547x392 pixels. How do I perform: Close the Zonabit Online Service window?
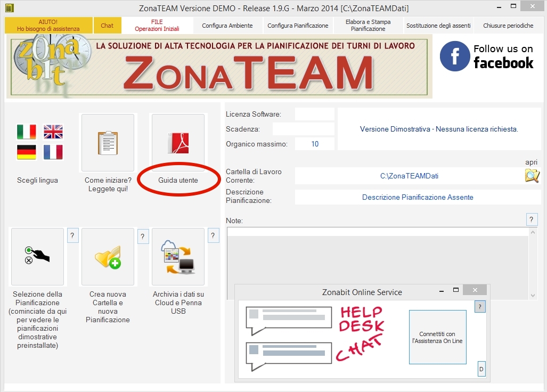tap(475, 290)
